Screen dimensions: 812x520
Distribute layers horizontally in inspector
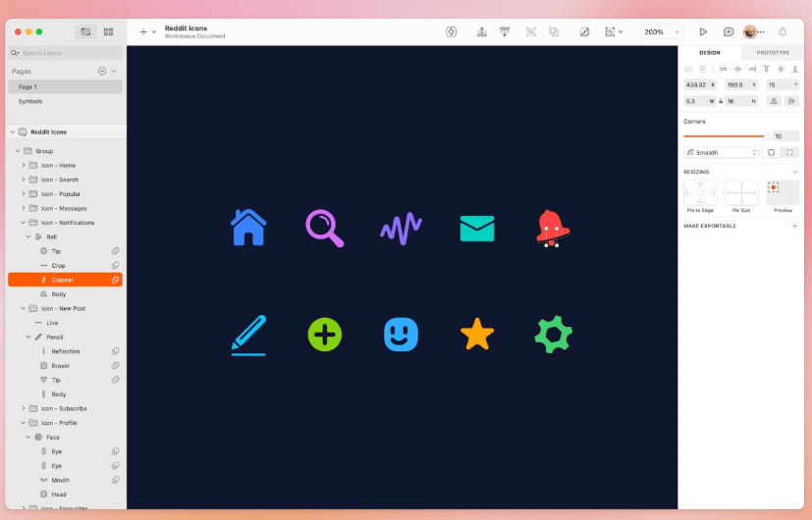(x=687, y=69)
